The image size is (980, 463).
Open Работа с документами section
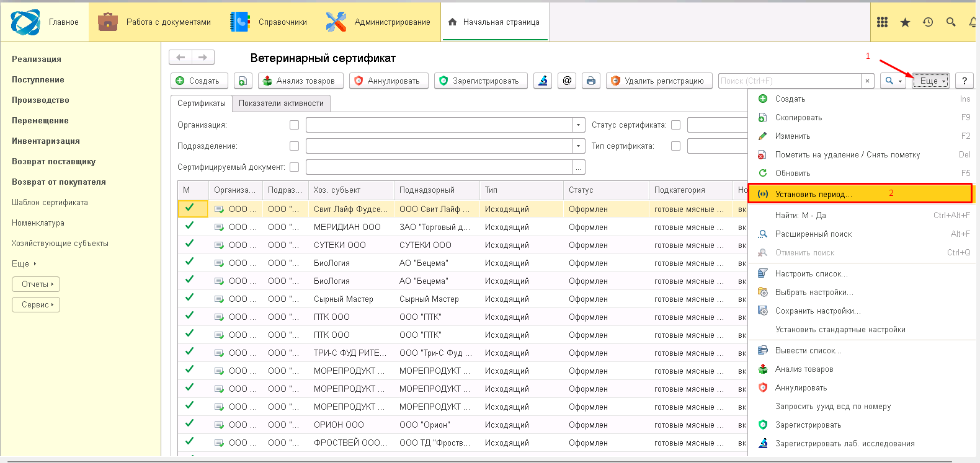[x=154, y=22]
